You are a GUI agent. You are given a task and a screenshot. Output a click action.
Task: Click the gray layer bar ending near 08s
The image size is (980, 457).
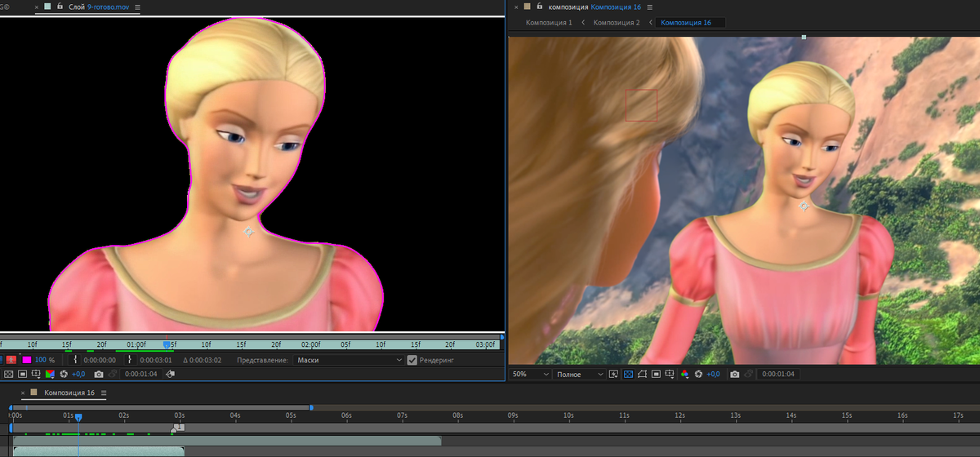[227, 441]
